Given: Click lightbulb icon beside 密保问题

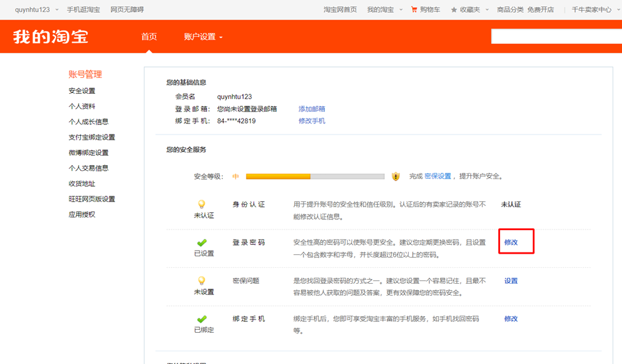Looking at the screenshot, I should pos(202,280).
